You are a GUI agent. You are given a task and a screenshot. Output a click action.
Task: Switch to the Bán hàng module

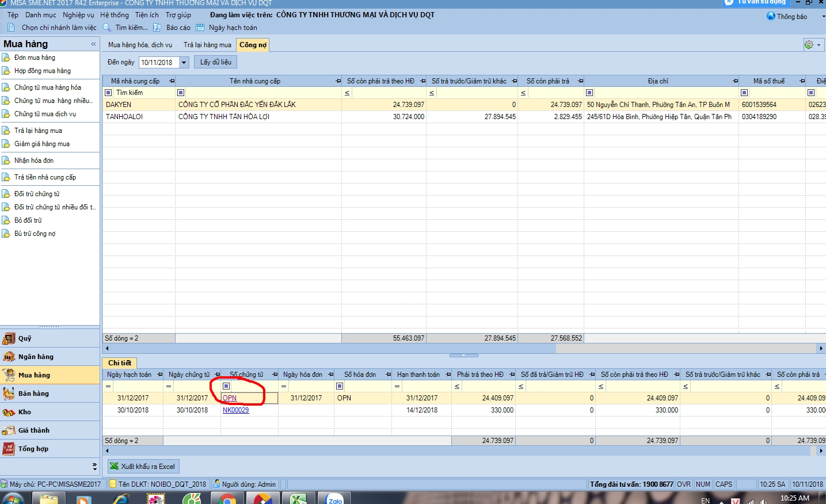pos(50,394)
